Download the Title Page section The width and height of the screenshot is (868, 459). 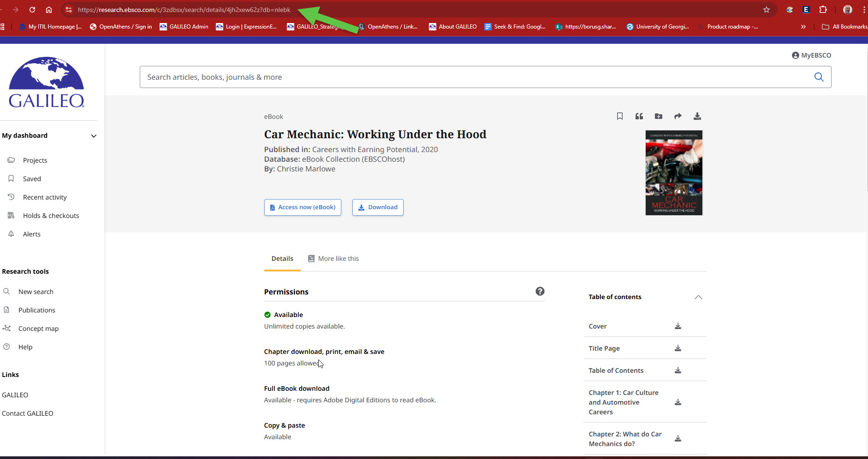point(678,348)
